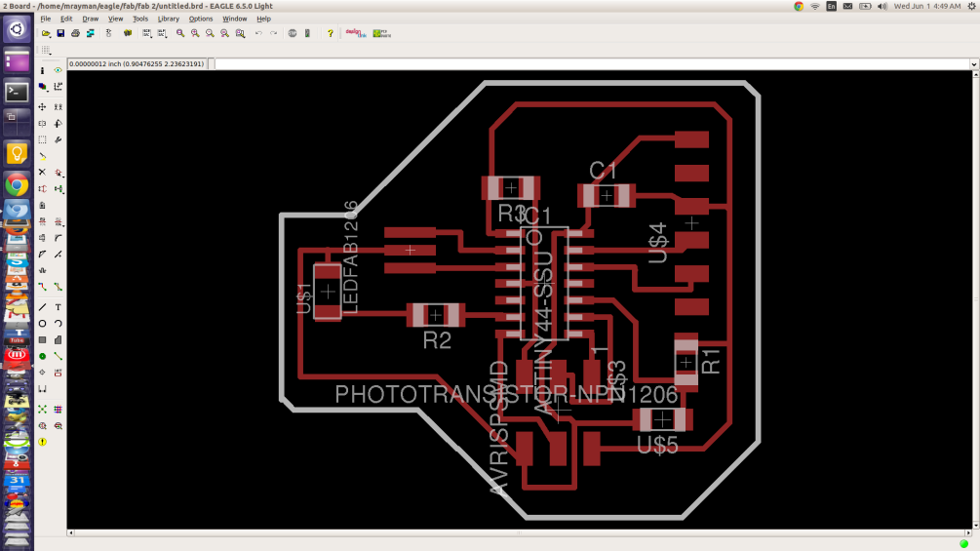Zoom in with the plus magnifier icon

pos(195,33)
